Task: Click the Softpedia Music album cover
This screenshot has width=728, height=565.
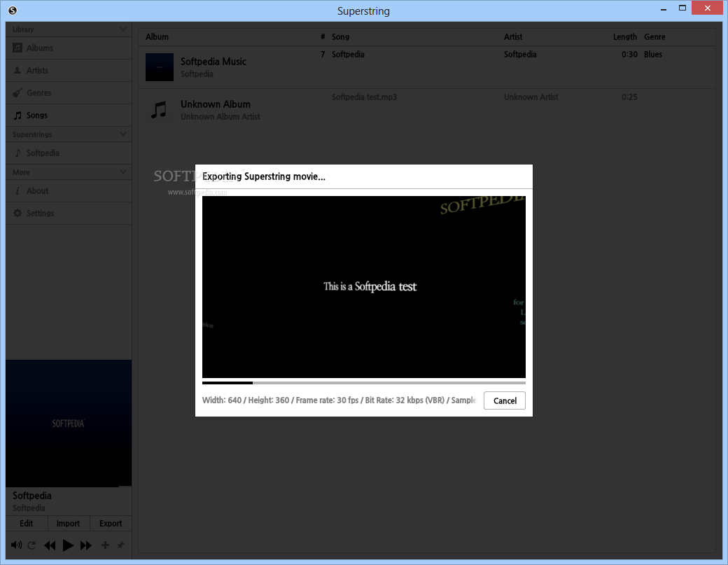Action: point(160,67)
